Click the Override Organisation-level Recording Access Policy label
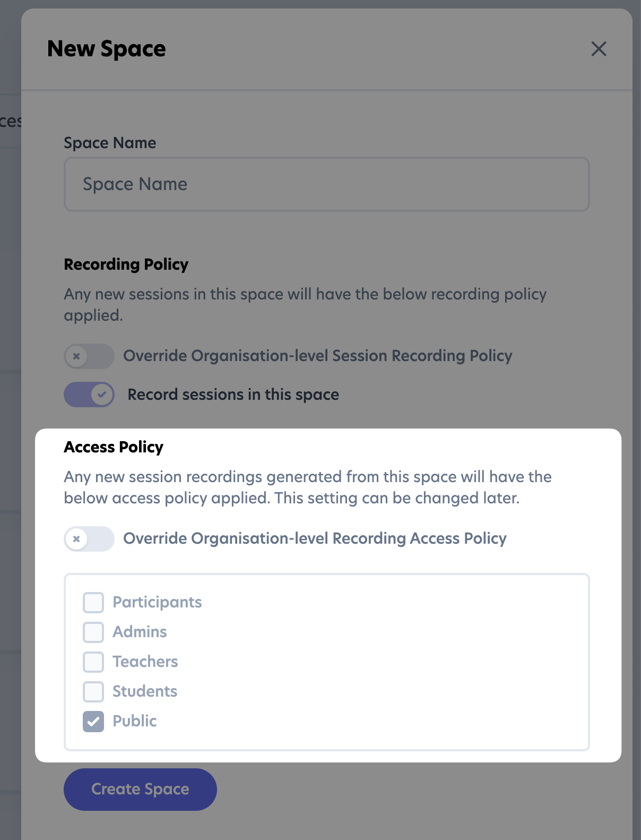Screen dimensions: 641x840 [315, 538]
